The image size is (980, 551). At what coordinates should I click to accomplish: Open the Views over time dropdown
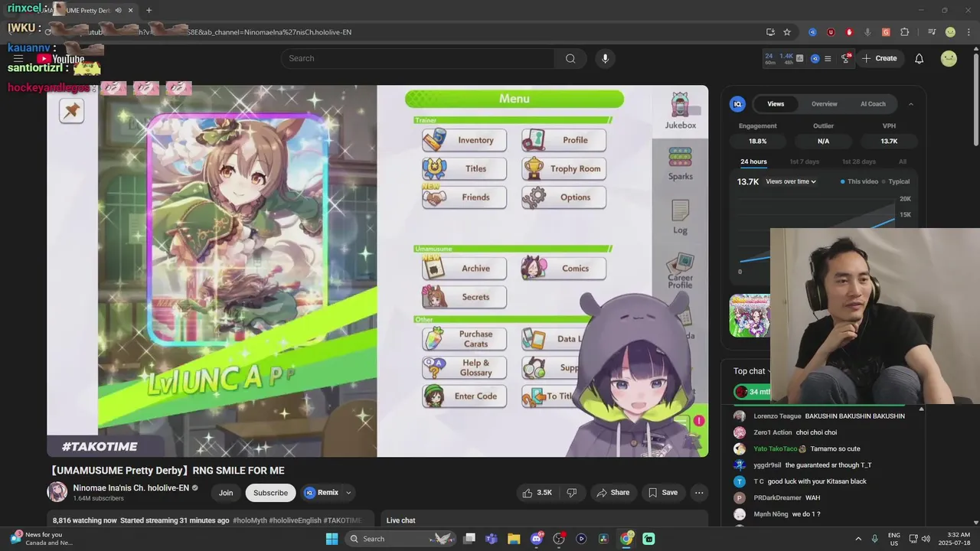(x=791, y=181)
